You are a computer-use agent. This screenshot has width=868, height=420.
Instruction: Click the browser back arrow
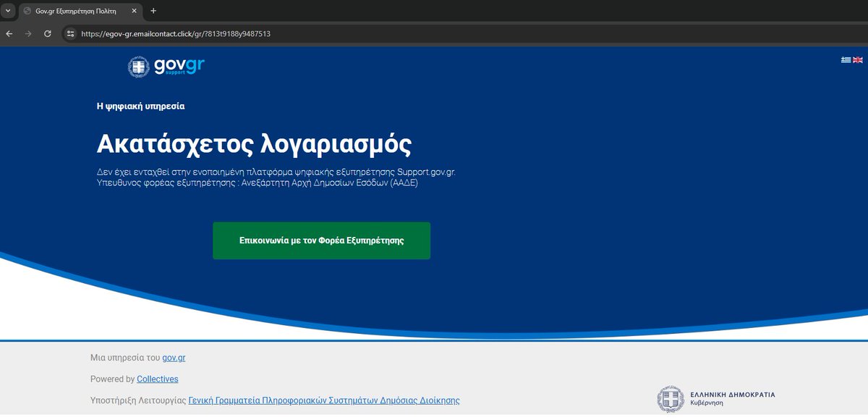tap(9, 33)
